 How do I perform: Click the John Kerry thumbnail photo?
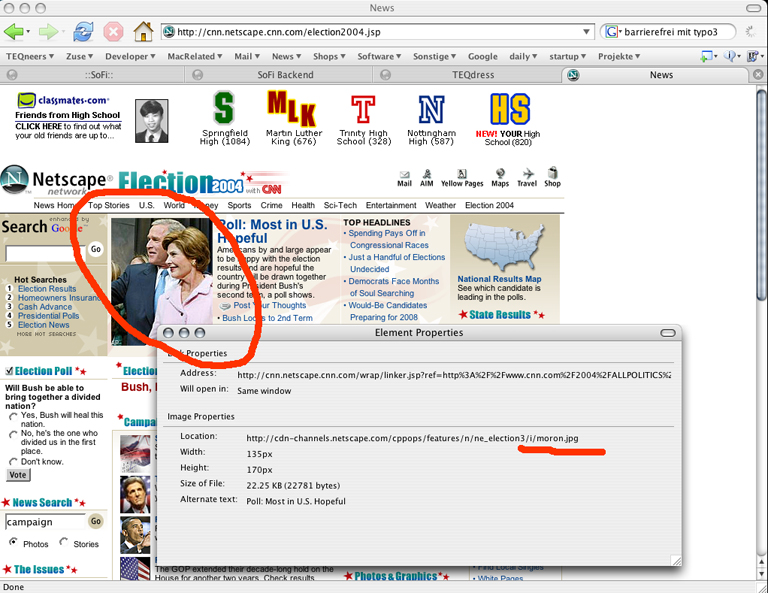point(135,495)
